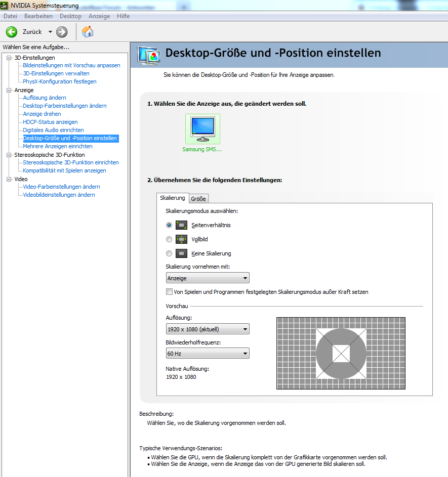Collapse the Video tree node
The height and width of the screenshot is (477, 448).
(x=9, y=179)
